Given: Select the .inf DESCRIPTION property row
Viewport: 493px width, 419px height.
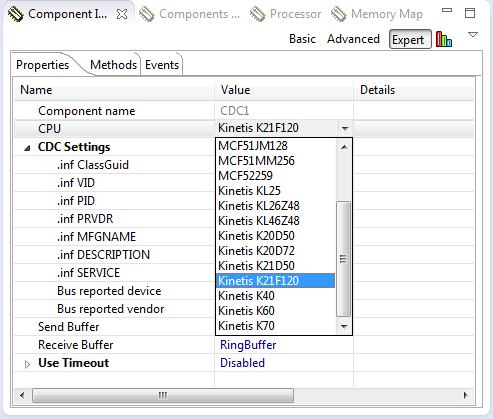Looking at the screenshot, I should coord(114,255).
